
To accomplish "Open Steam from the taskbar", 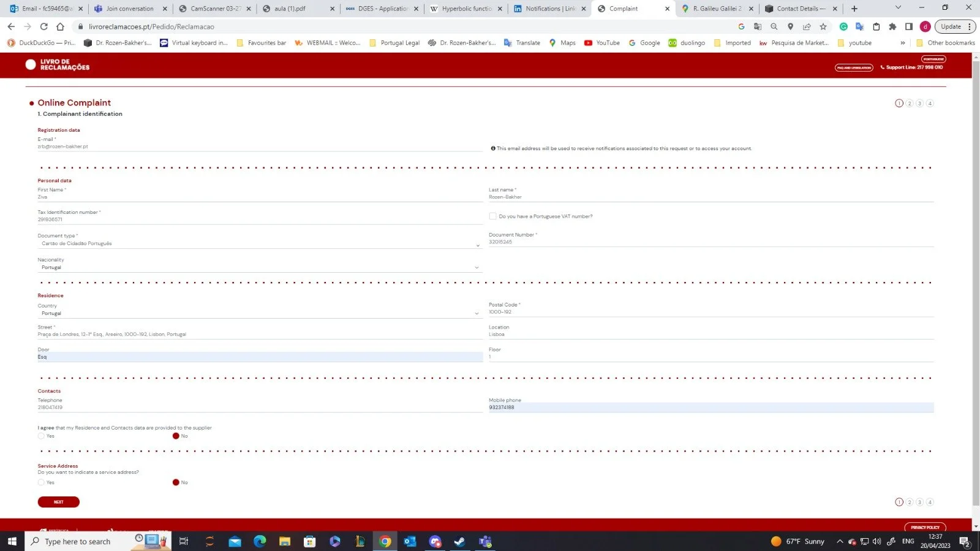I will pos(460,541).
